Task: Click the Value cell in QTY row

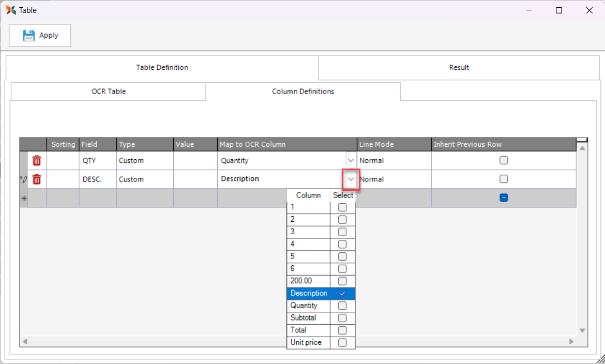Action: point(195,160)
